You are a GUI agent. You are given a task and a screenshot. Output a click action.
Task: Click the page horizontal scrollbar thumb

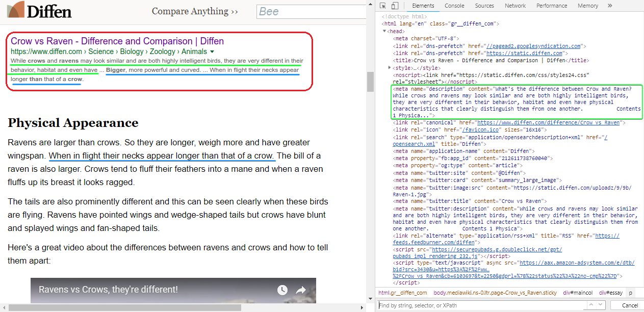pyautogui.click(x=125, y=307)
